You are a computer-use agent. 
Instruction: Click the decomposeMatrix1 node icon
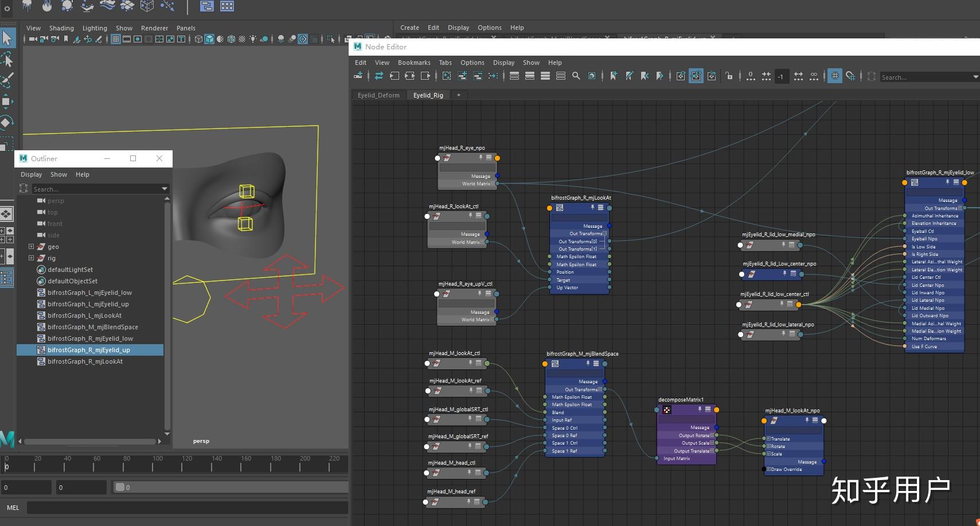coord(666,410)
